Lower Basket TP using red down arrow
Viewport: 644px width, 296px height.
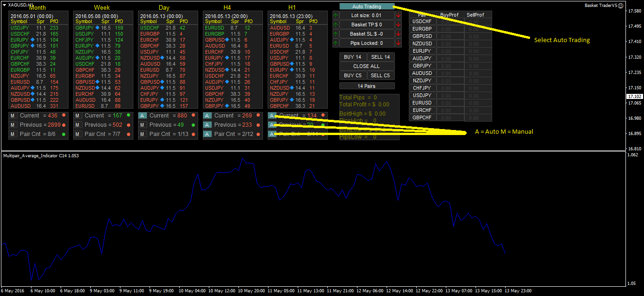tap(398, 25)
